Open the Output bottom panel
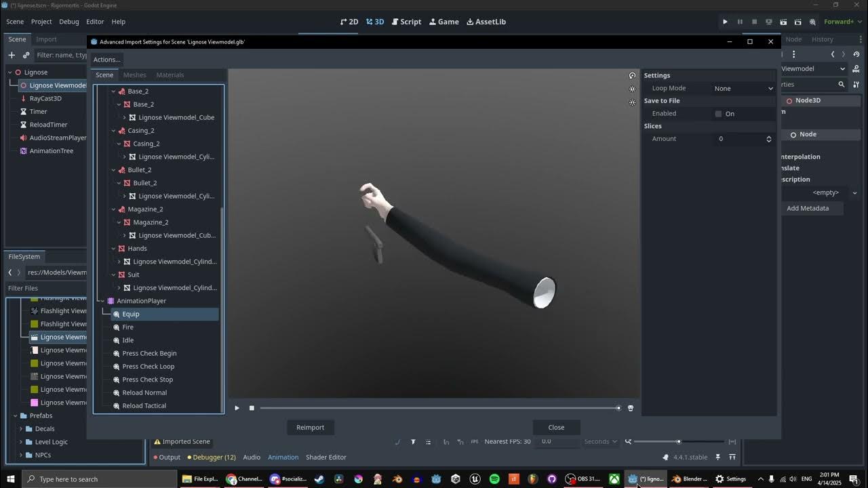Screen dimensions: 868x488 [x=167, y=457]
